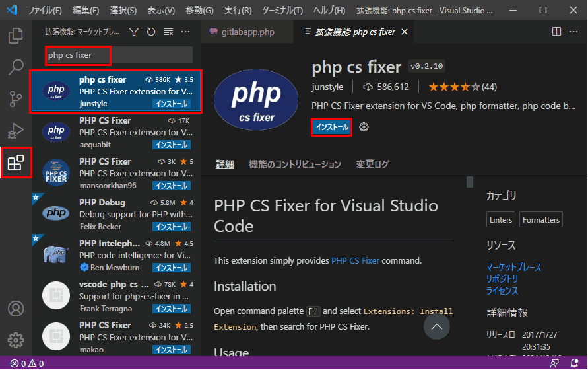The height and width of the screenshot is (370, 588).
Task: Click the junstyle publisher name in header
Action: click(x=327, y=87)
